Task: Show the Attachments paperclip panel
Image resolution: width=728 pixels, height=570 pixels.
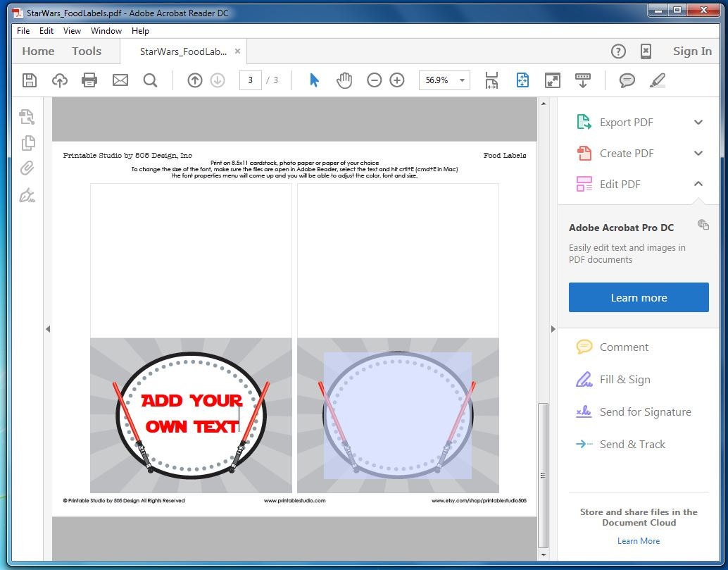Action: tap(27, 168)
